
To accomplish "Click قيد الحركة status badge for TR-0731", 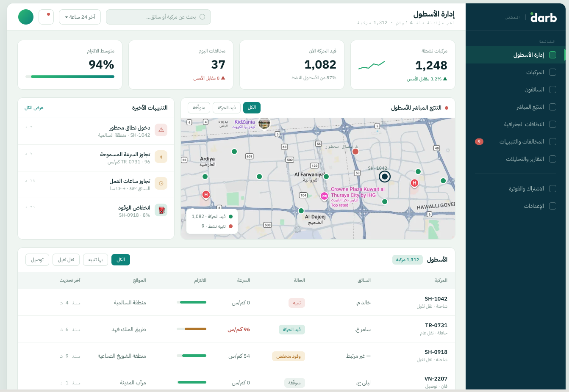I will click(292, 329).
